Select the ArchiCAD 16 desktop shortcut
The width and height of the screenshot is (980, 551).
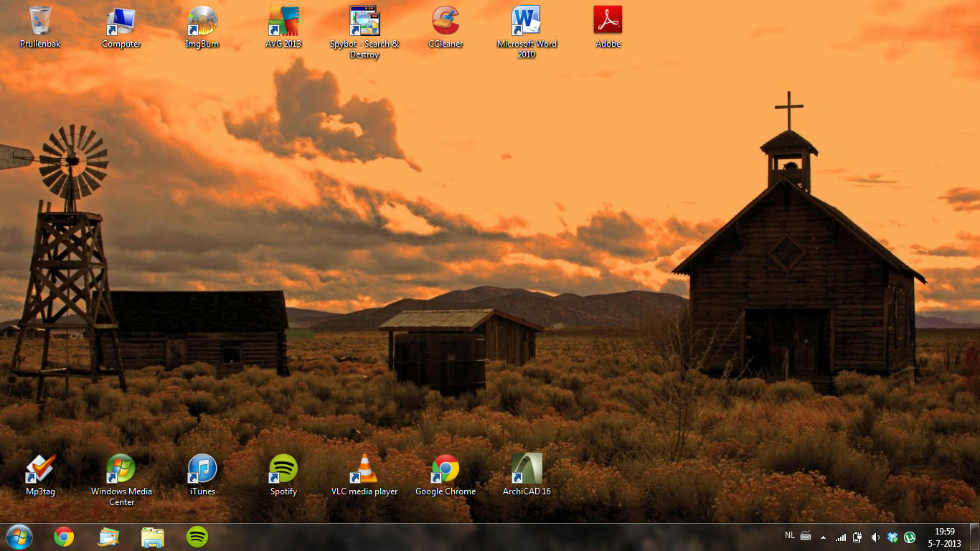point(527,469)
